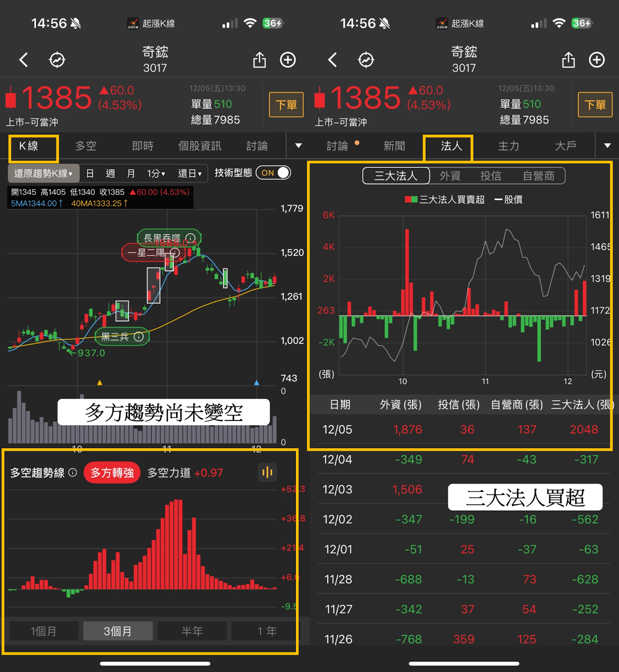Tap the 12/04 date row
The height and width of the screenshot is (672, 619).
[464, 459]
